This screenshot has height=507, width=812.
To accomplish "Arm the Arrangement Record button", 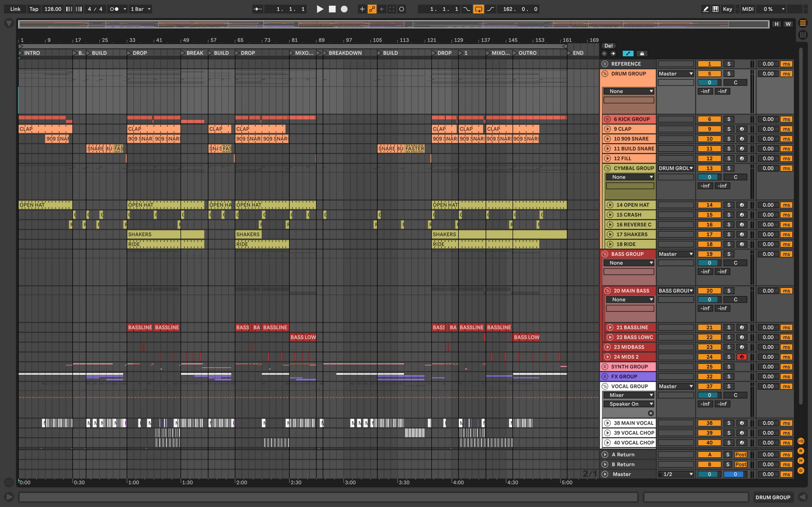I will (x=344, y=9).
